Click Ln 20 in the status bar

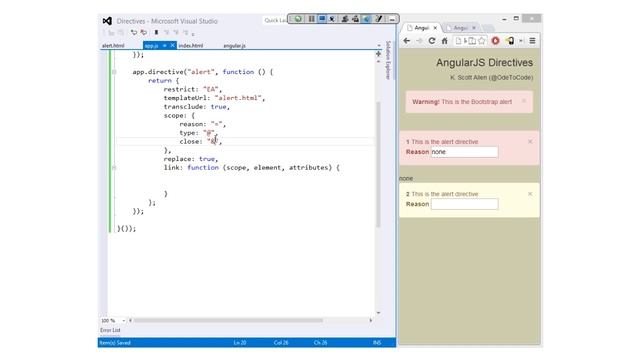(240, 343)
